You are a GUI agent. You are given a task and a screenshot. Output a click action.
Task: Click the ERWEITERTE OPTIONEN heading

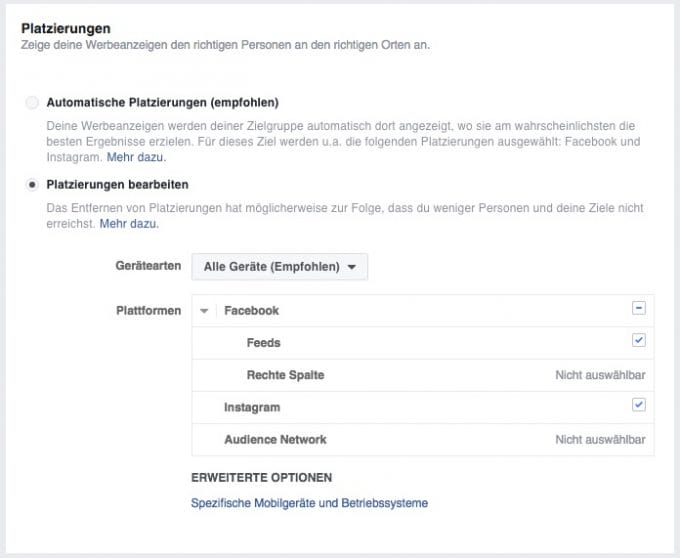261,478
